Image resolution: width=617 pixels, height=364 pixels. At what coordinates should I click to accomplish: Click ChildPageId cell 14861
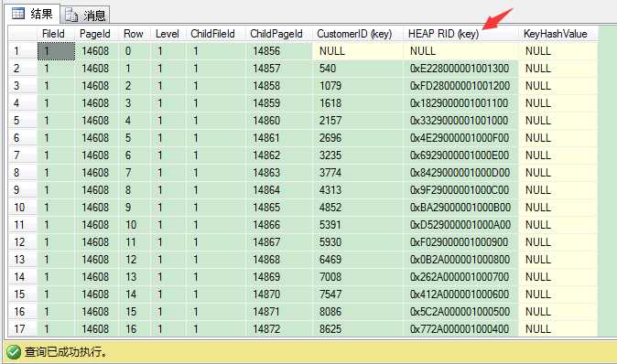click(x=279, y=138)
